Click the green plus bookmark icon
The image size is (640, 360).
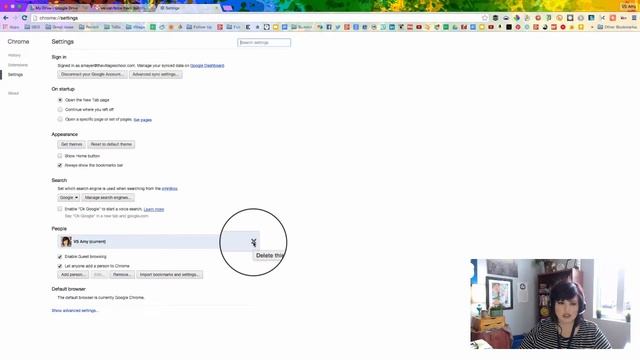point(153,27)
